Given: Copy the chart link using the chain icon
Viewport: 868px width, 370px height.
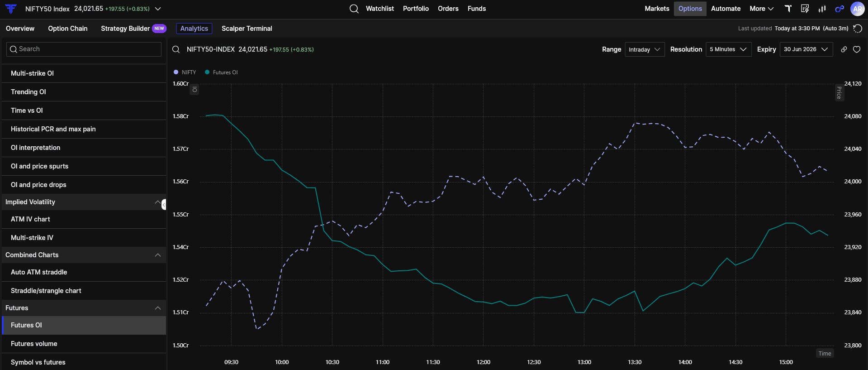Looking at the screenshot, I should [x=844, y=49].
